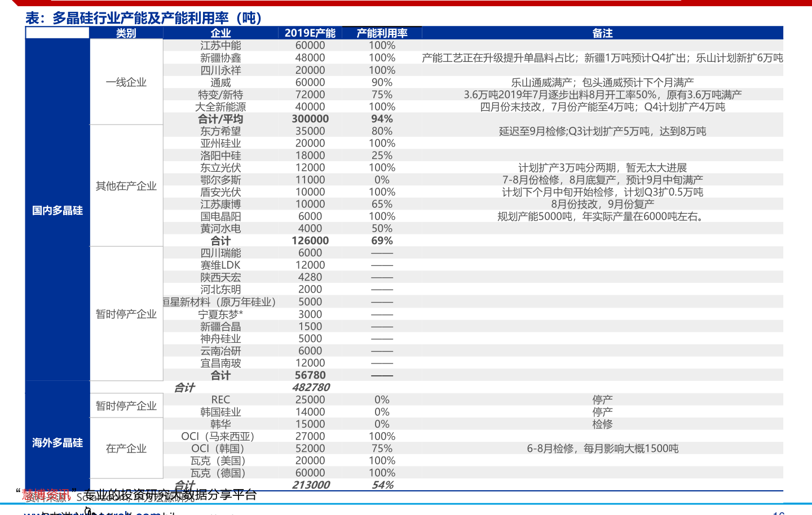Click company name 东立光伏
The height and width of the screenshot is (515, 812).
(x=220, y=168)
